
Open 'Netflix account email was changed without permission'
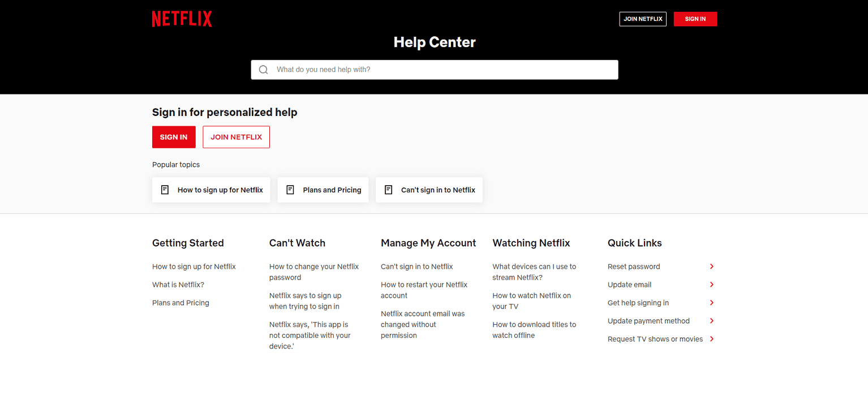[x=423, y=324]
